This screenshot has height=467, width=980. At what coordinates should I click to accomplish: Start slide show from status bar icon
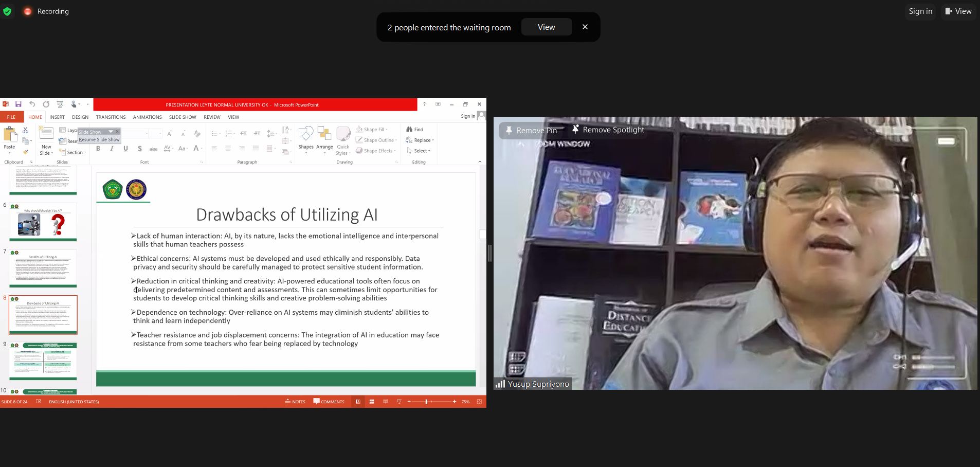[399, 402]
